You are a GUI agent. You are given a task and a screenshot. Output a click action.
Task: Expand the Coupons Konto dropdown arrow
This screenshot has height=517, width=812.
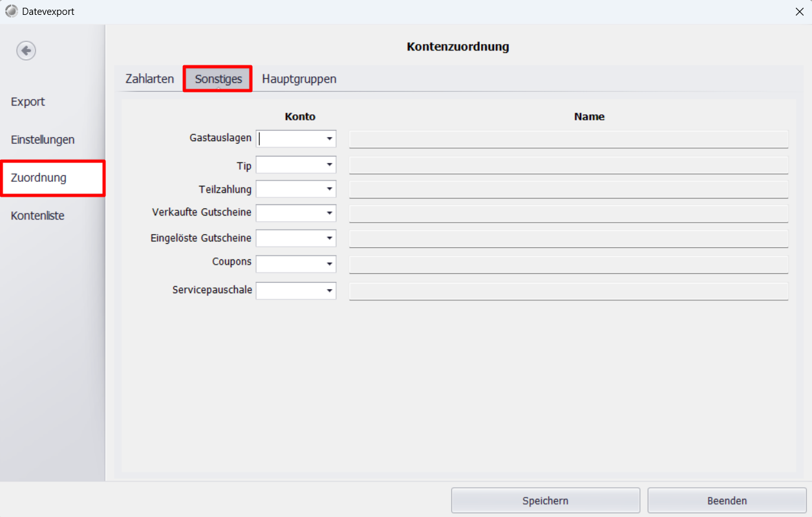coord(329,264)
